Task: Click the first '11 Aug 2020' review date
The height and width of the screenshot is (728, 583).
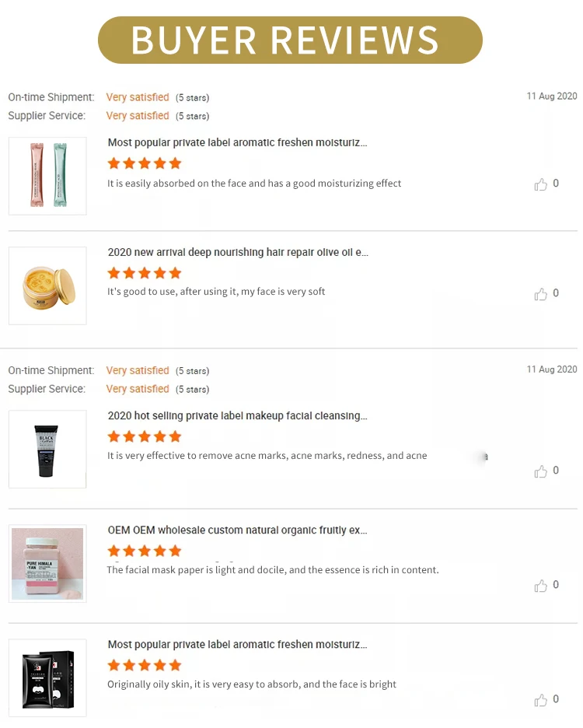Action: (551, 96)
